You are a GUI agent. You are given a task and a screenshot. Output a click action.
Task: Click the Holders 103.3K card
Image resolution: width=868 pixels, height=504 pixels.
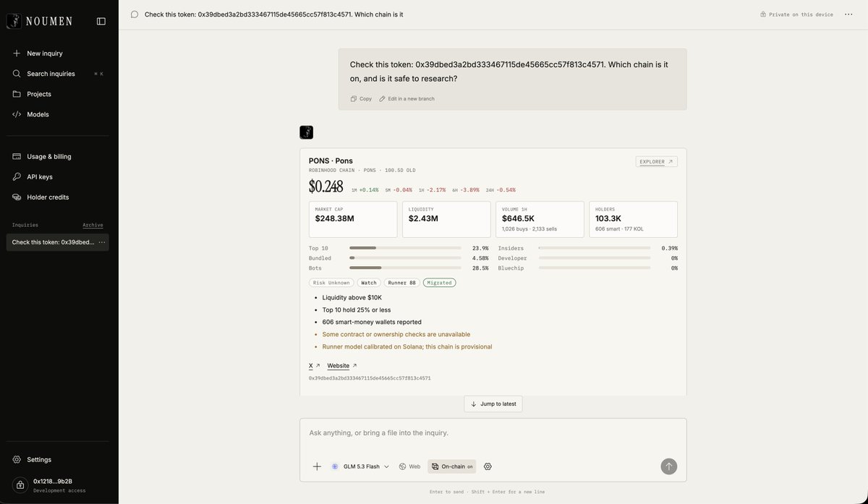[633, 219]
